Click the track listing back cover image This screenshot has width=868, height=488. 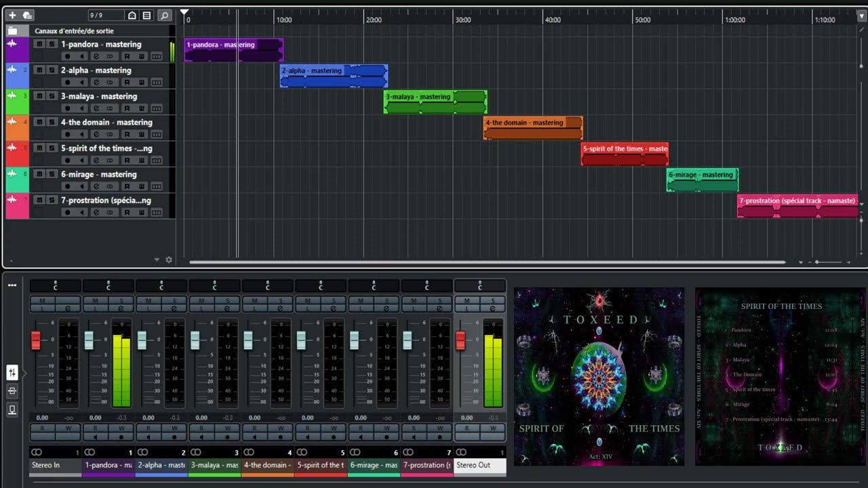(x=781, y=376)
